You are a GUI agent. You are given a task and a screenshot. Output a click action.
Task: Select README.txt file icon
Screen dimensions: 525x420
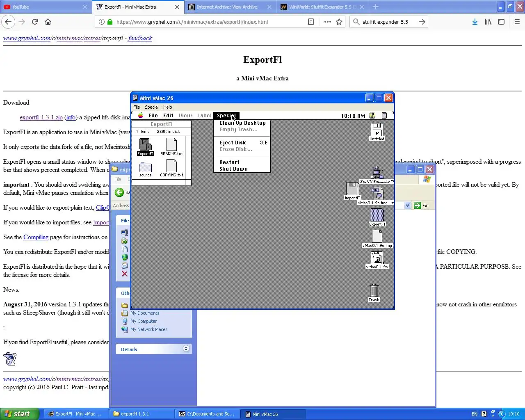pos(171,147)
